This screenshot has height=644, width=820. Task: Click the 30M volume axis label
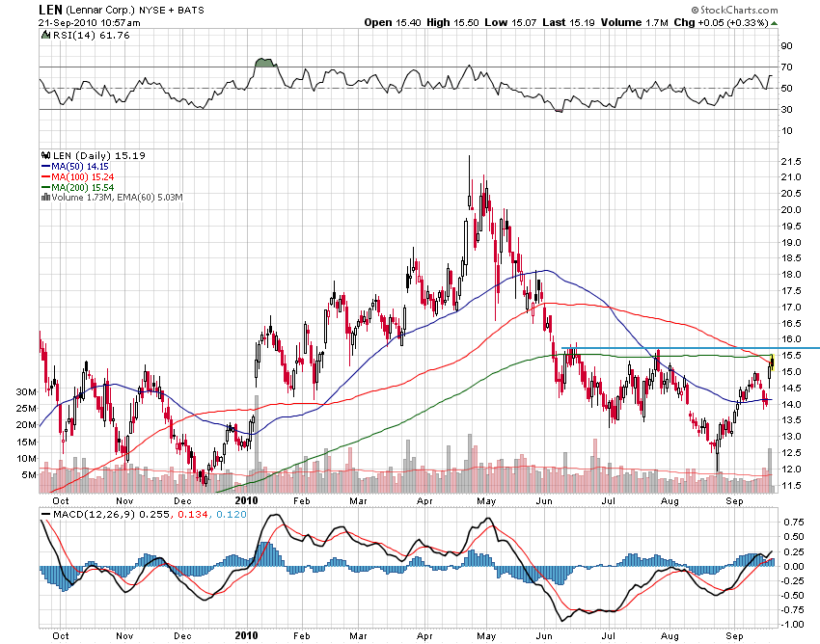click(26, 392)
